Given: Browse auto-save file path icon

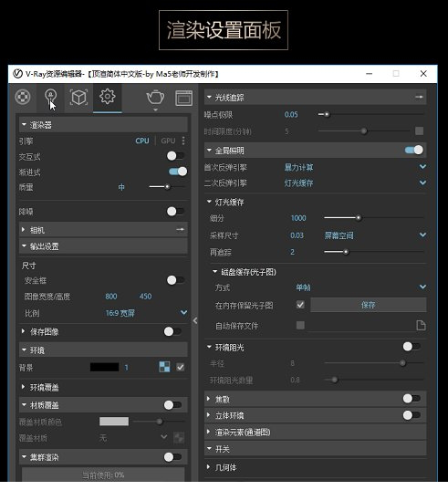Looking at the screenshot, I should (x=422, y=325).
